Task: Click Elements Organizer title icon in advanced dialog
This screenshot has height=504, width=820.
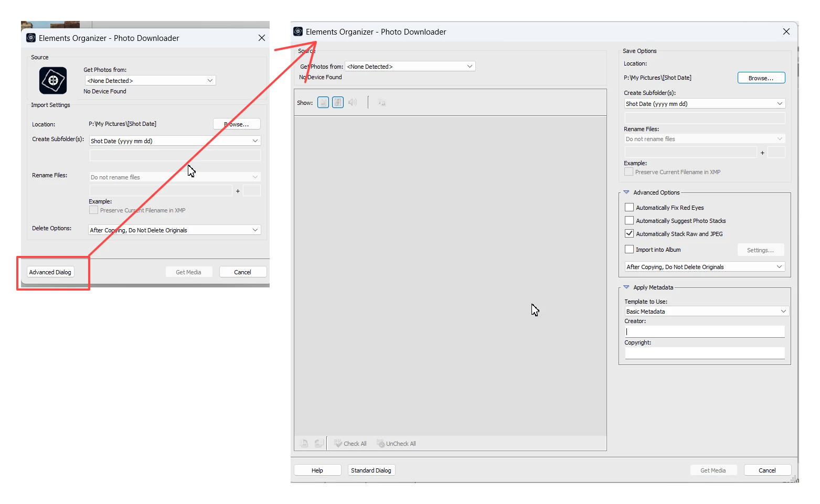Action: tap(298, 31)
